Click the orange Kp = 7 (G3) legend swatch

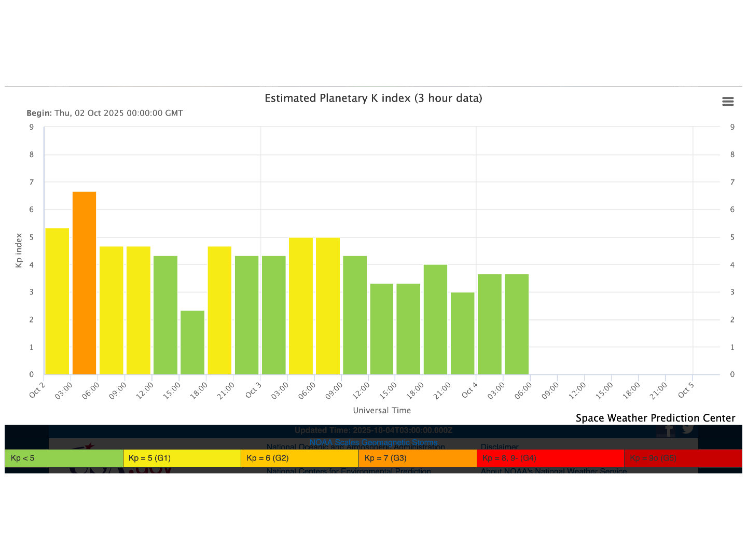[417, 458]
